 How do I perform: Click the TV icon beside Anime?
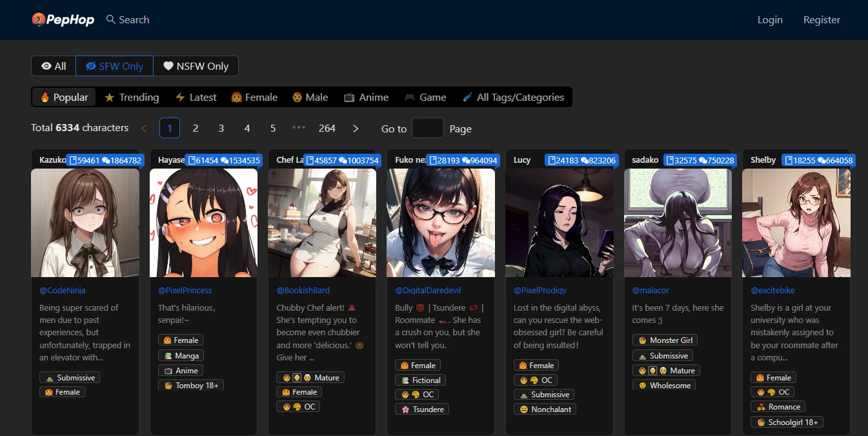click(x=349, y=98)
